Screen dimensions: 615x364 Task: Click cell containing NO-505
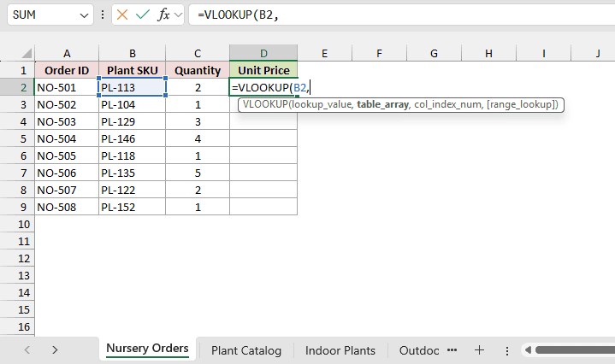click(67, 156)
